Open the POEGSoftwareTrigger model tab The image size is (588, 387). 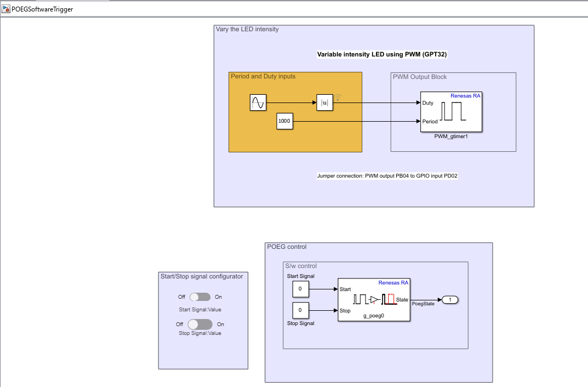click(42, 9)
